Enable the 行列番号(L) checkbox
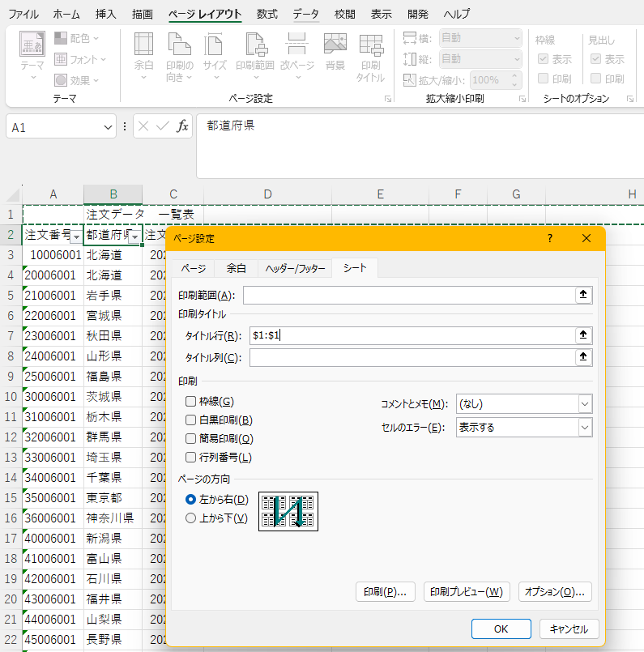The width and height of the screenshot is (644, 652). point(191,458)
